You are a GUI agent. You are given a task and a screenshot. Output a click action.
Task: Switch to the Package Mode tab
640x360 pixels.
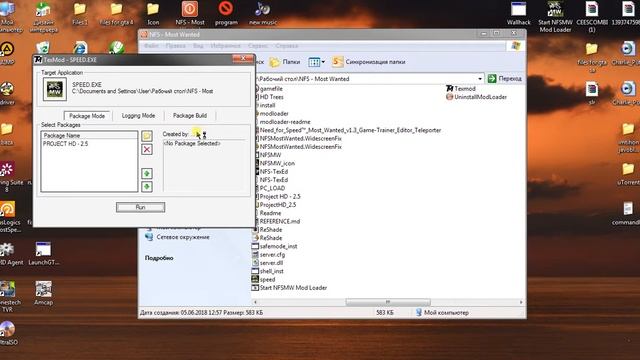(87, 116)
